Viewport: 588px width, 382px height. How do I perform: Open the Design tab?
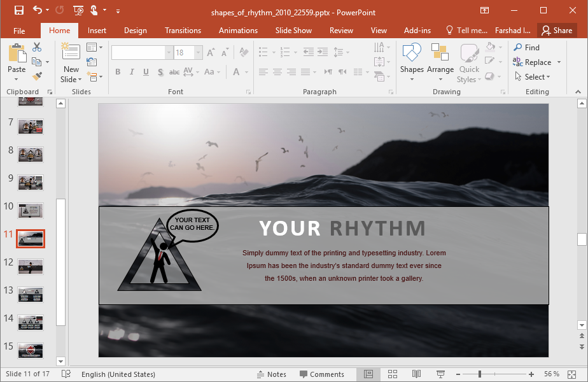[x=135, y=31]
